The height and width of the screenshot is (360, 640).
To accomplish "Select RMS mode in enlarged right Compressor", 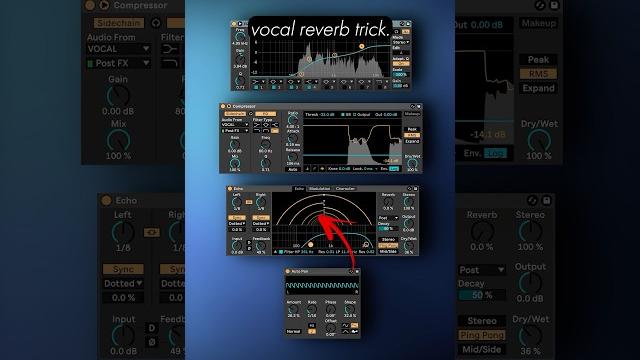I will pyautogui.click(x=538, y=74).
